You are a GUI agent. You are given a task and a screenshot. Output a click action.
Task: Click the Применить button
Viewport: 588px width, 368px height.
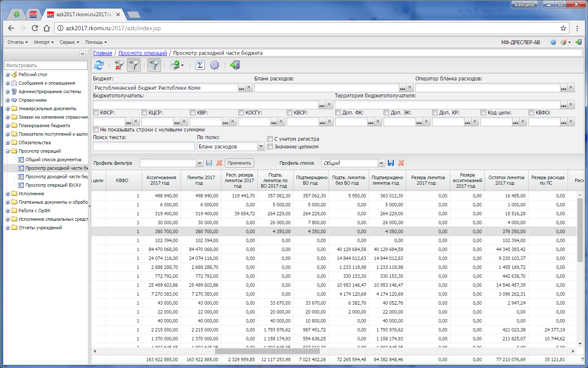click(240, 163)
